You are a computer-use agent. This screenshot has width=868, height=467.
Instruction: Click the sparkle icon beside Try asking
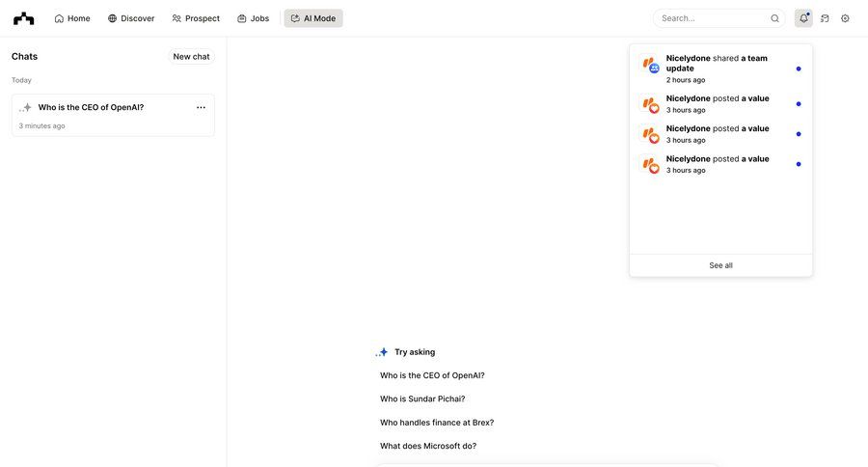point(382,352)
